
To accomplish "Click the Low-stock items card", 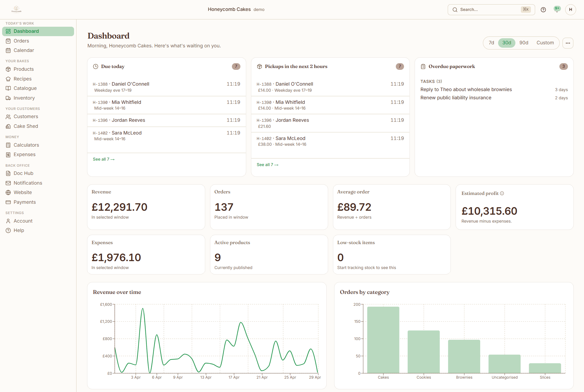I will pyautogui.click(x=392, y=255).
